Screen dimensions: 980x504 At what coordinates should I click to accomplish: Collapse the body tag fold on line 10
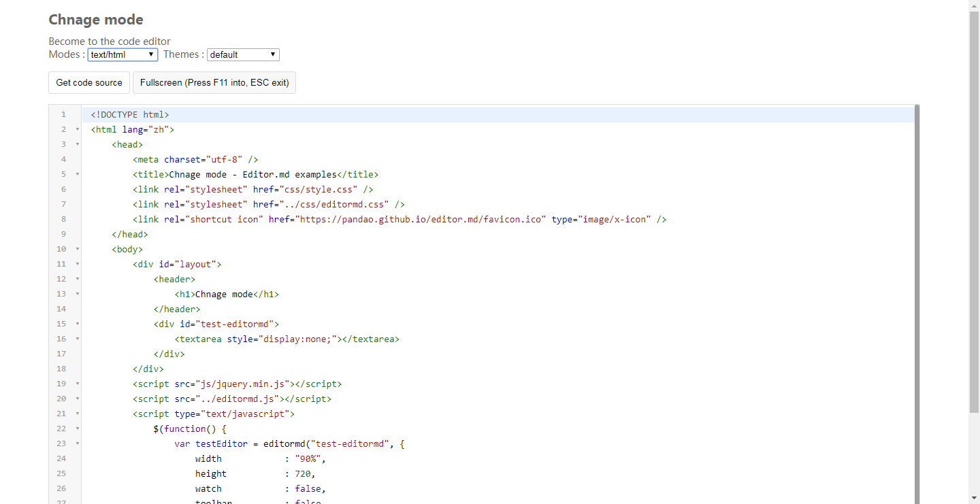78,249
